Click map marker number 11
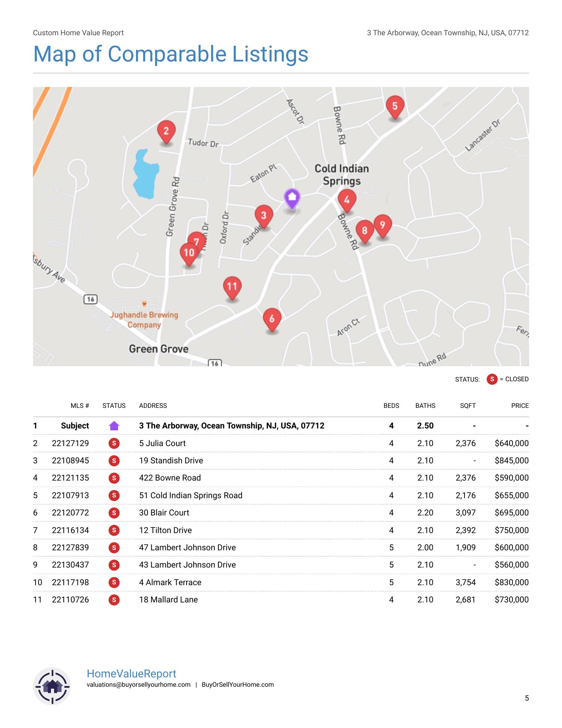Viewport: 562px width, 728px height. point(232,287)
